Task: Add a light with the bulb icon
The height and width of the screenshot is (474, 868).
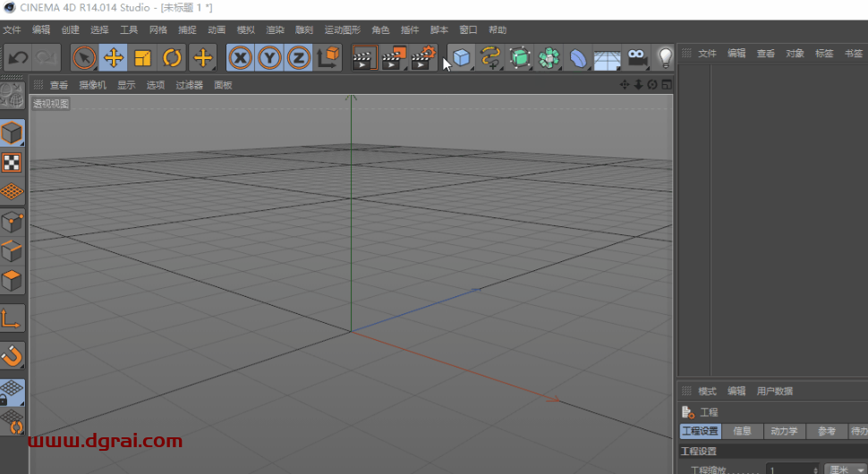Action: 665,59
